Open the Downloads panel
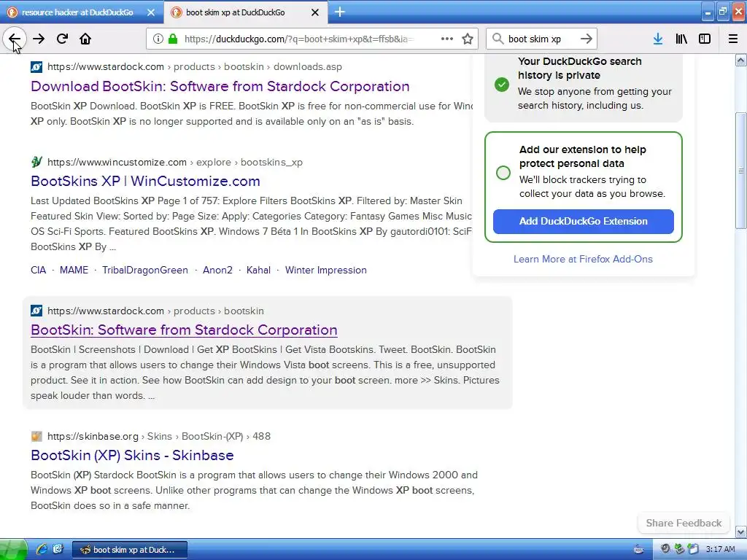Screen dimensions: 747x560 coord(658,39)
